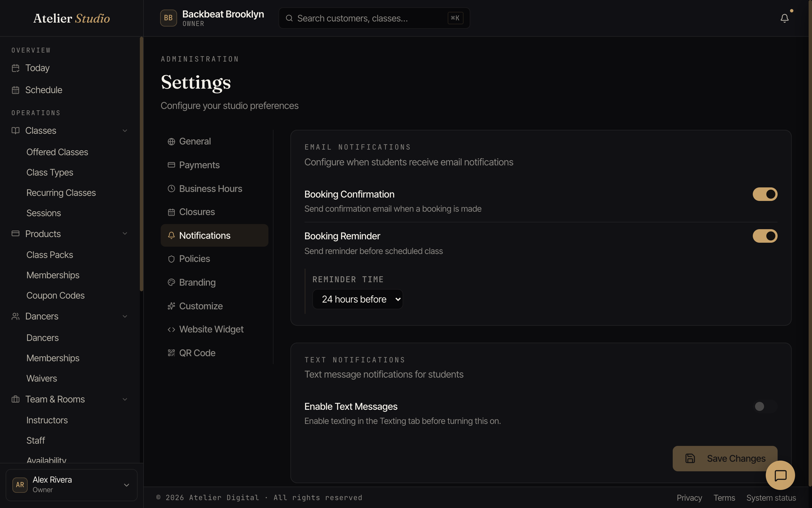Click the Schedule calendar icon in sidebar
The image size is (812, 508).
click(16, 90)
